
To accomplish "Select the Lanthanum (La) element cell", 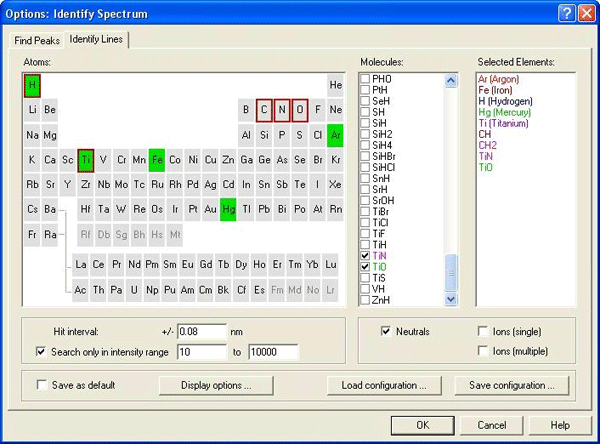I will click(x=81, y=265).
